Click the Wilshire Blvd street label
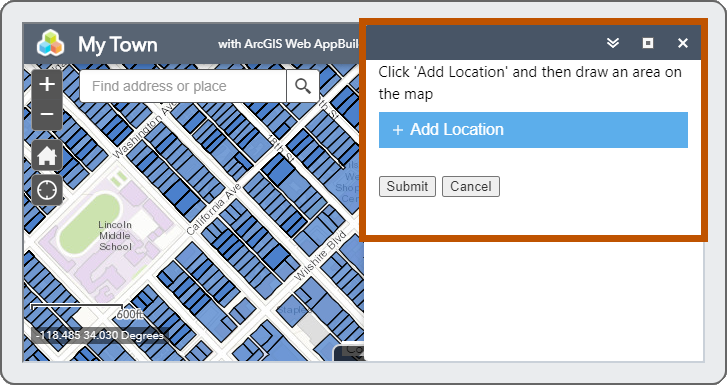This screenshot has height=385, width=727. [320, 256]
